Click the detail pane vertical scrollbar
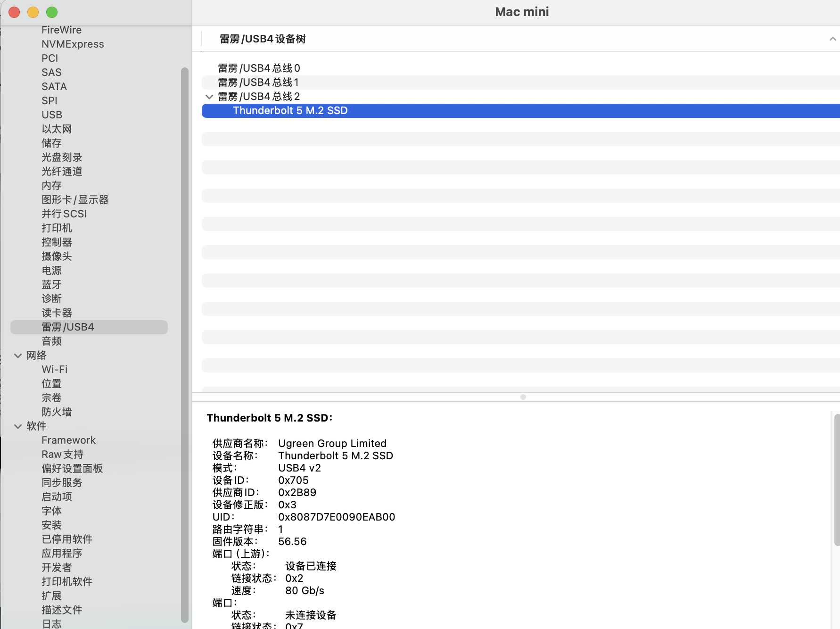The height and width of the screenshot is (629, 840). pyautogui.click(x=836, y=479)
